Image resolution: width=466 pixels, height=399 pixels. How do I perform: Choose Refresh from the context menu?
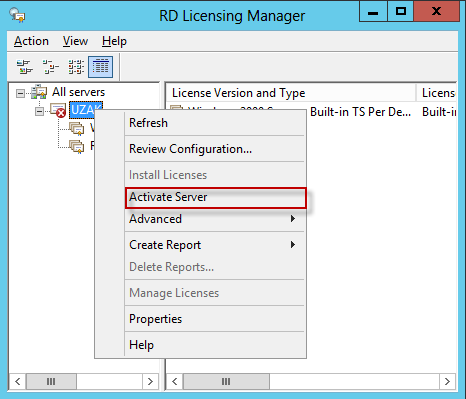coord(215,123)
